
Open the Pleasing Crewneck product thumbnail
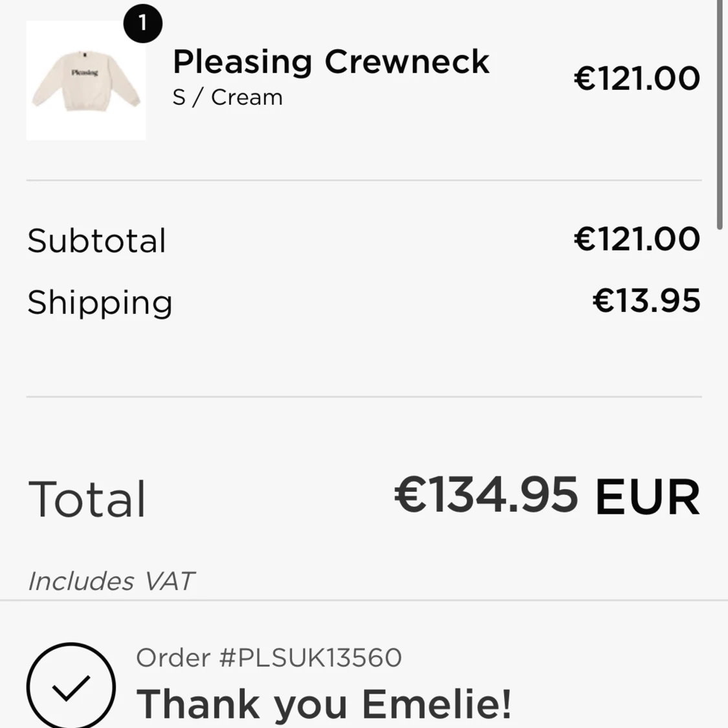(x=86, y=80)
